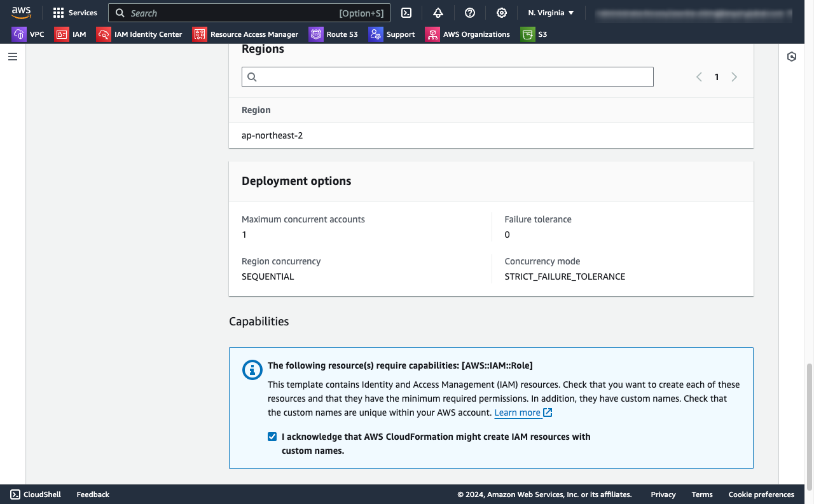Open the help question mark icon
Viewport: 814px width, 504px height.
[x=470, y=13]
